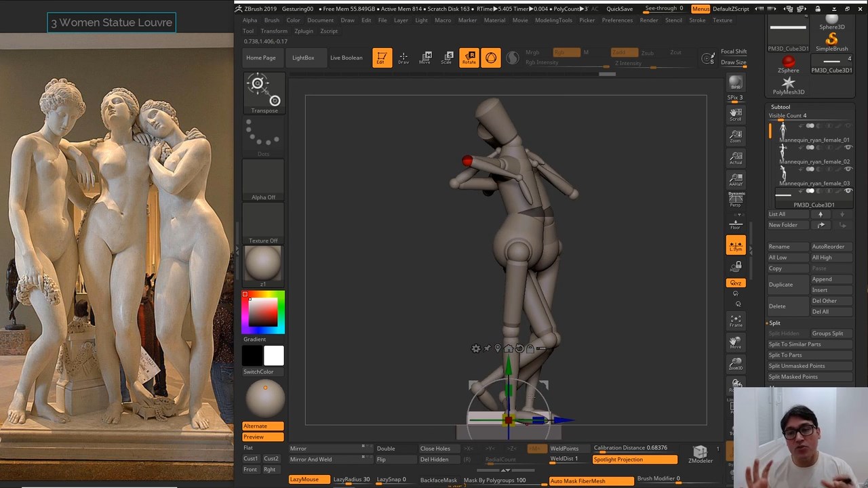Collapse the Split section in Subtool

pos(774,323)
